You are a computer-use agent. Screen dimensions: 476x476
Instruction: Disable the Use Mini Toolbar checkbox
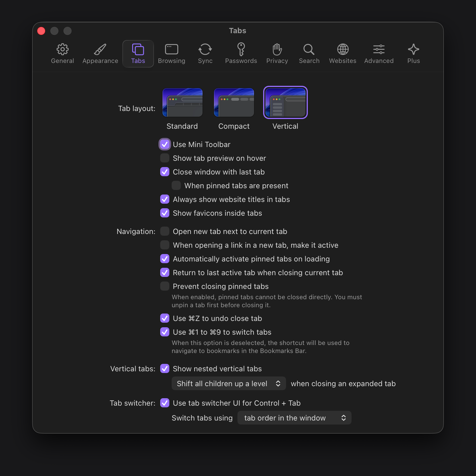click(165, 144)
